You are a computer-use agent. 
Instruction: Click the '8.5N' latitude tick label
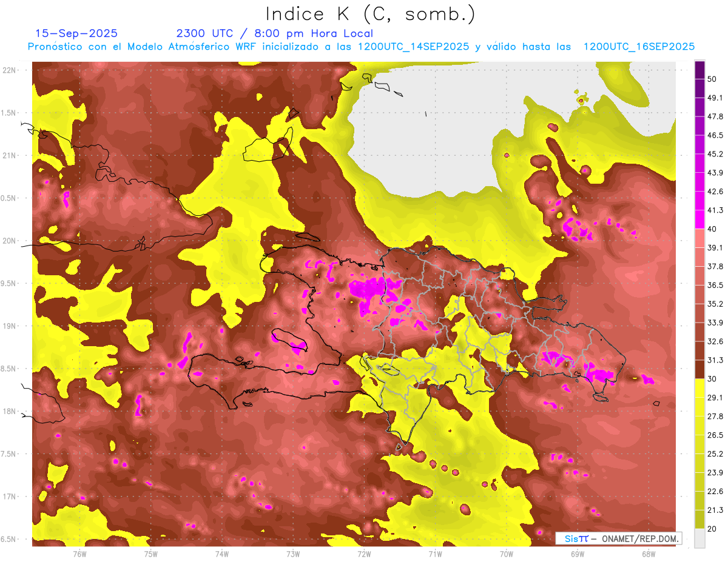pos(9,369)
